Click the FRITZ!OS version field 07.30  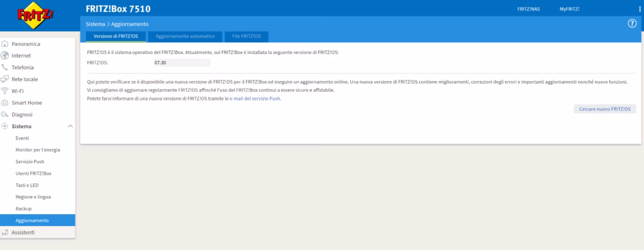(181, 63)
